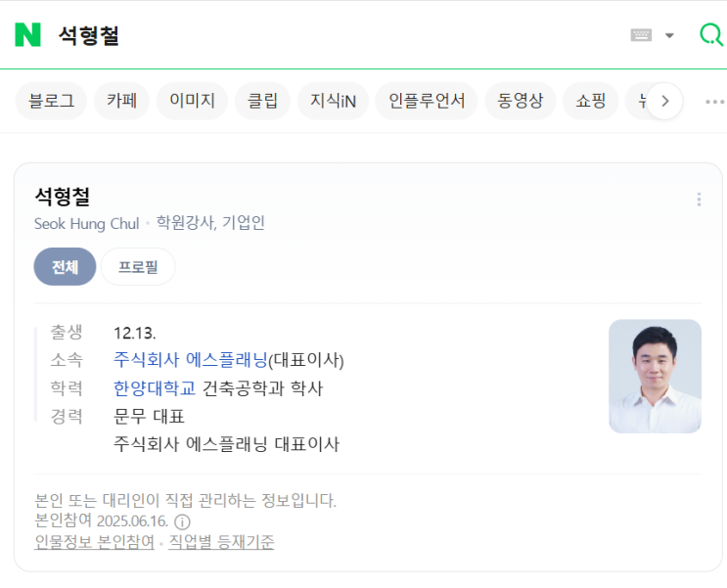Open profile card vertical dots menu
This screenshot has width=727, height=588.
(x=699, y=200)
